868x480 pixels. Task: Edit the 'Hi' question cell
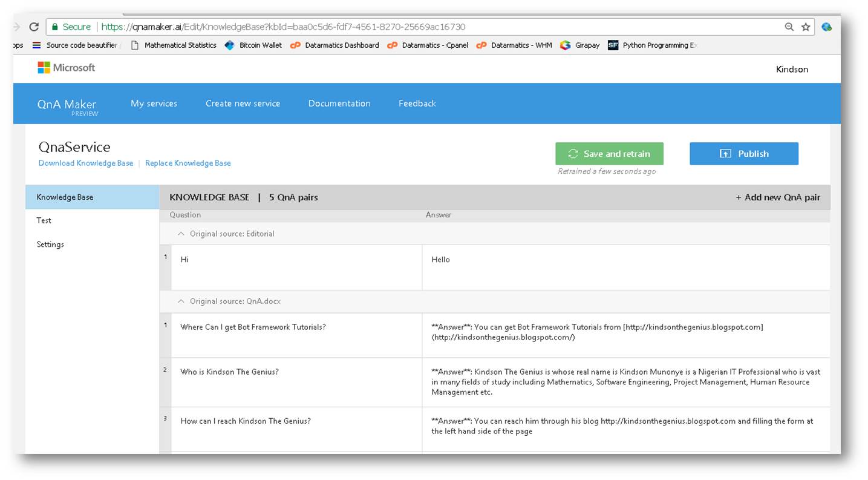pos(296,268)
